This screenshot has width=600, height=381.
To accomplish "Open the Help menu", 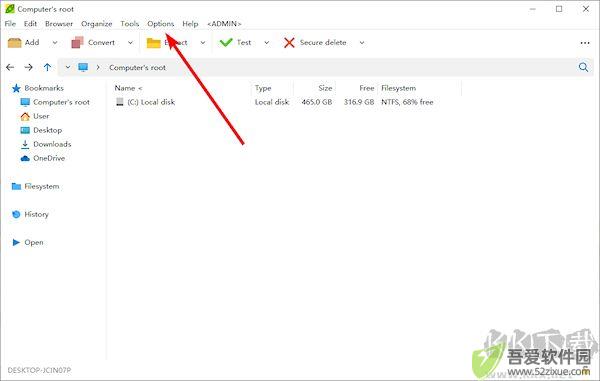I will [x=190, y=24].
